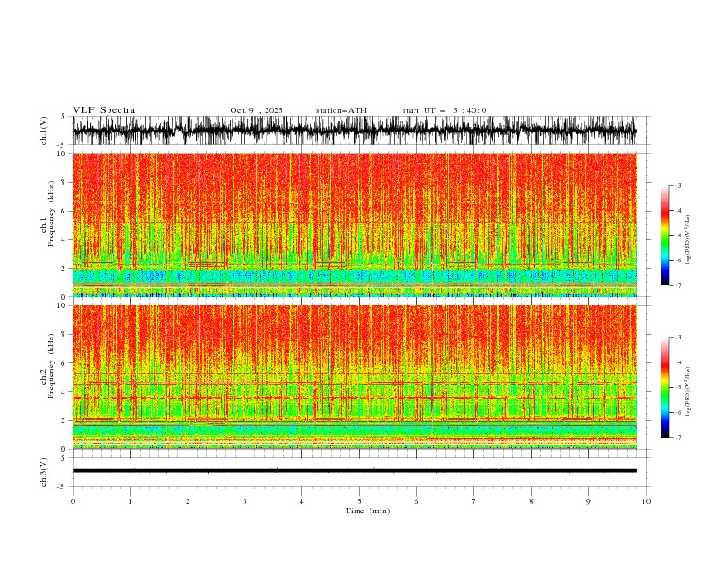
Task: Click the ch.1 PSD color scale bar
Action: 665,236
